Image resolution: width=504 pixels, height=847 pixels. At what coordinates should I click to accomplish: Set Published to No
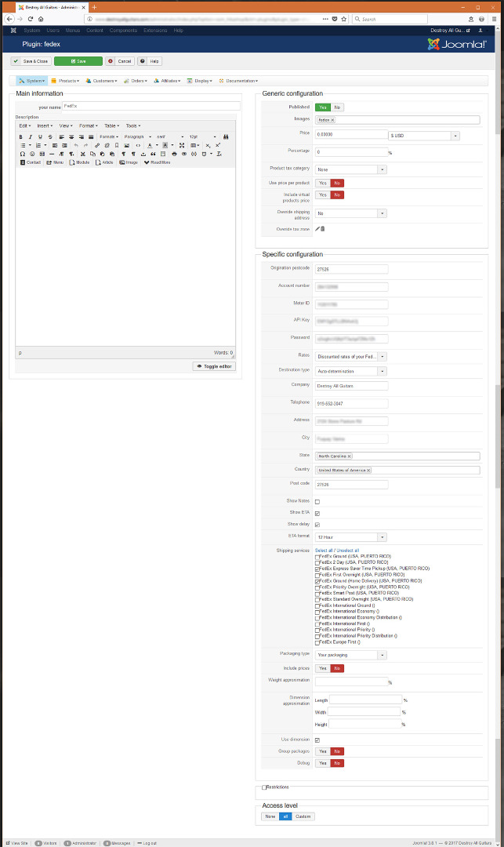point(337,107)
